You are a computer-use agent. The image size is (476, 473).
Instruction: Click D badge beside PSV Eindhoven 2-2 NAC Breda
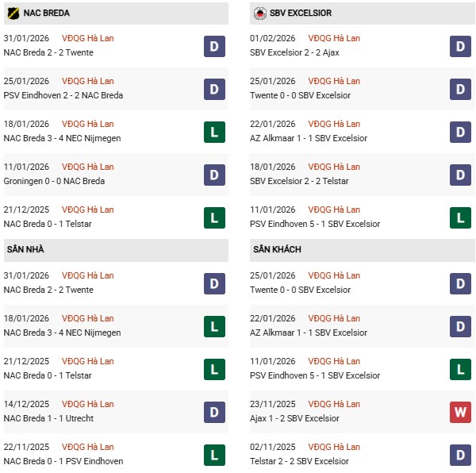[x=214, y=89]
